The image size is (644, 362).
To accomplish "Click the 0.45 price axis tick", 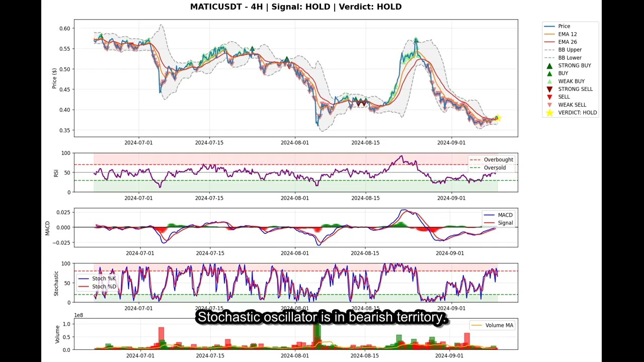I will pos(64,90).
